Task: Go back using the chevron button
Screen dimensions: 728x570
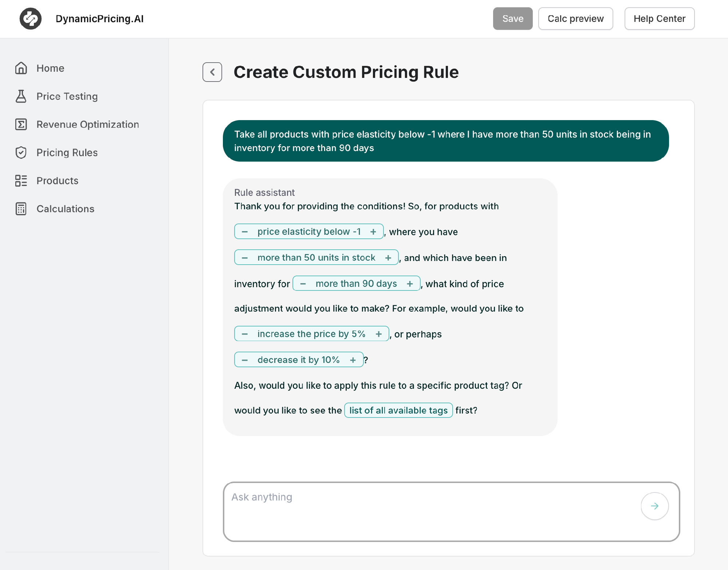Action: coord(212,72)
